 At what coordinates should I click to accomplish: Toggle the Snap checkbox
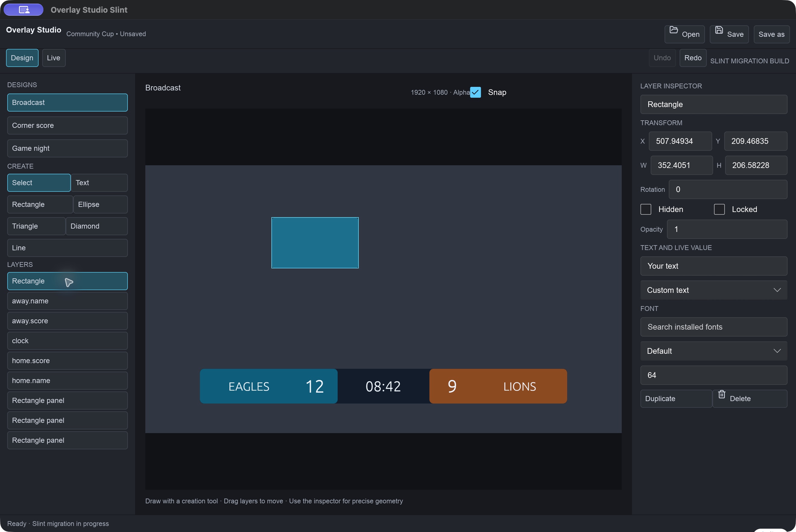click(475, 92)
